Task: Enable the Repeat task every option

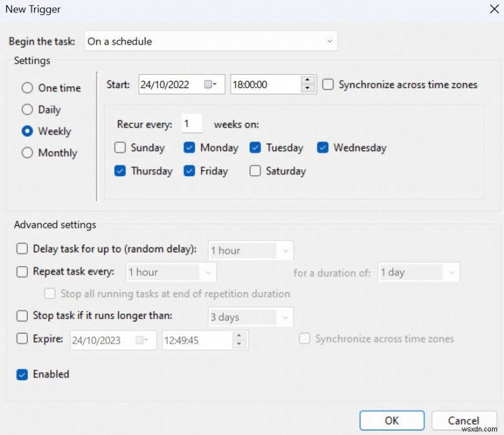Action: pos(21,272)
